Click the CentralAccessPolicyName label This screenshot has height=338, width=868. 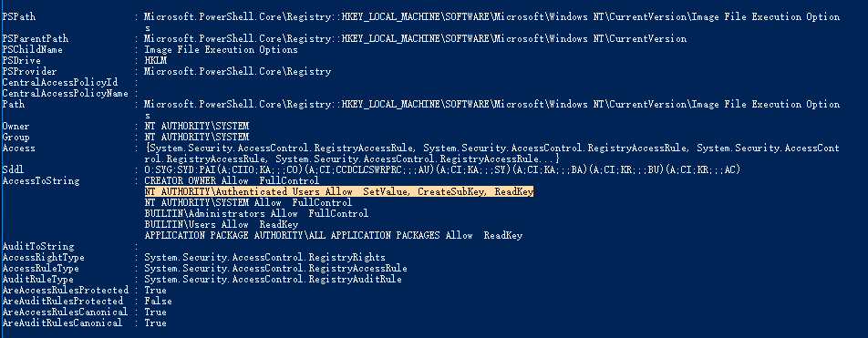66,94
